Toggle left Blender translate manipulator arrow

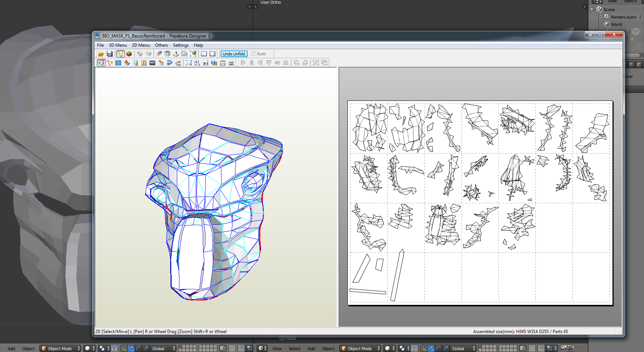pyautogui.click(x=131, y=348)
